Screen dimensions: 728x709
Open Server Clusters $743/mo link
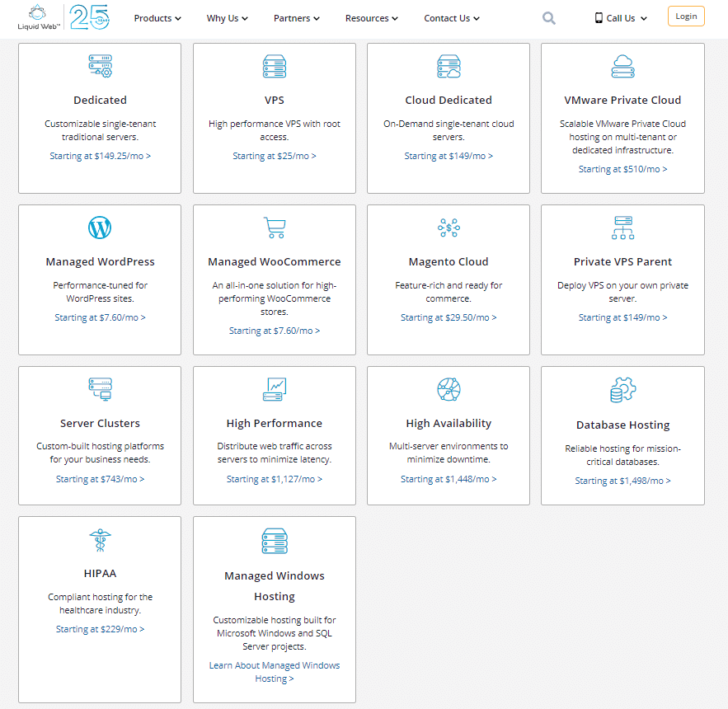pyautogui.click(x=100, y=479)
